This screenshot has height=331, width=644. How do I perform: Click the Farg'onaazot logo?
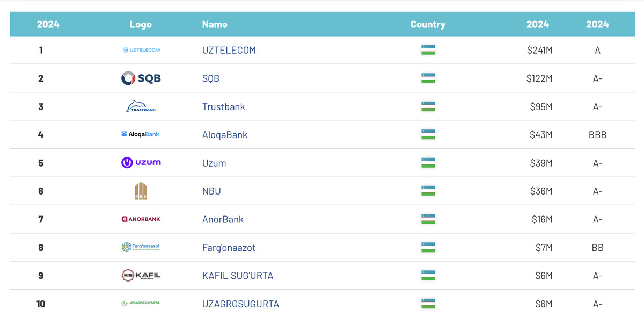point(141,247)
